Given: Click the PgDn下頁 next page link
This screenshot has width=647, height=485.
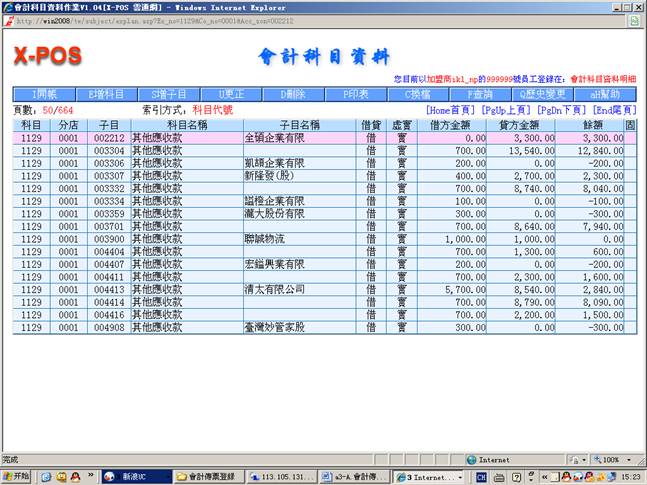Looking at the screenshot, I should [563, 109].
